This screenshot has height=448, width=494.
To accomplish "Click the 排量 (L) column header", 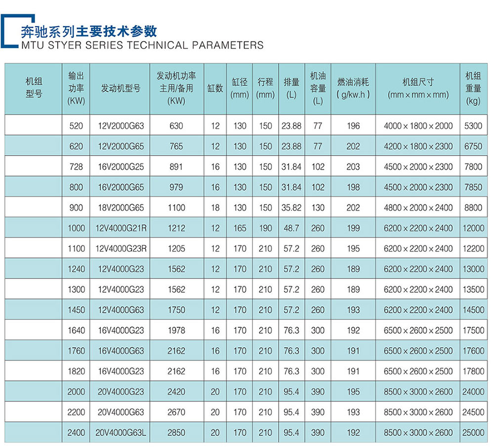I will point(291,88).
